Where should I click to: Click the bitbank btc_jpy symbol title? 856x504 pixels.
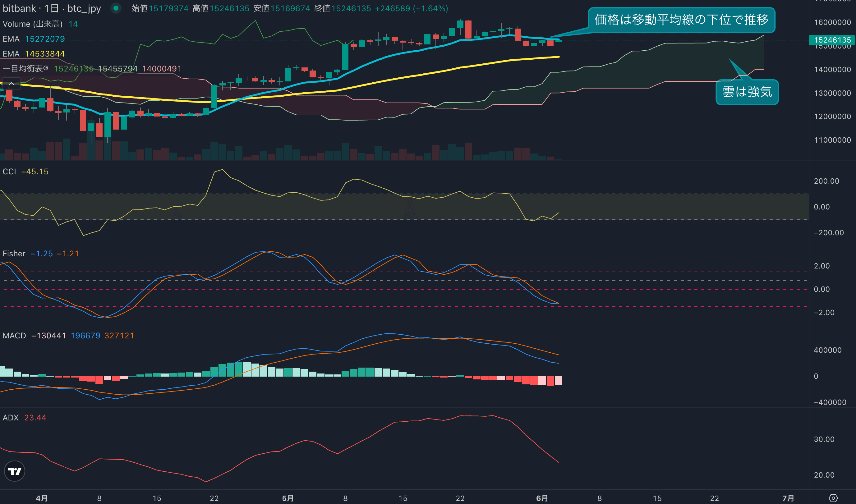click(52, 8)
